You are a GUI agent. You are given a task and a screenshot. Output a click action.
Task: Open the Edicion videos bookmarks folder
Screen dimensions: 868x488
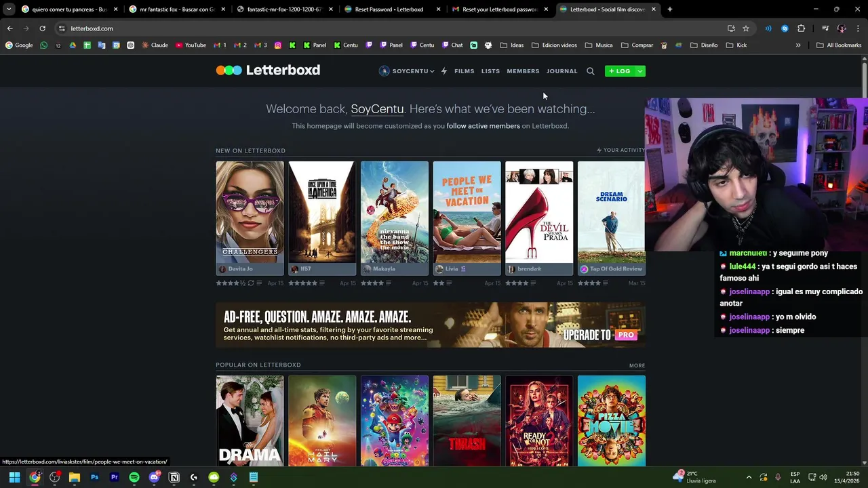tap(554, 45)
